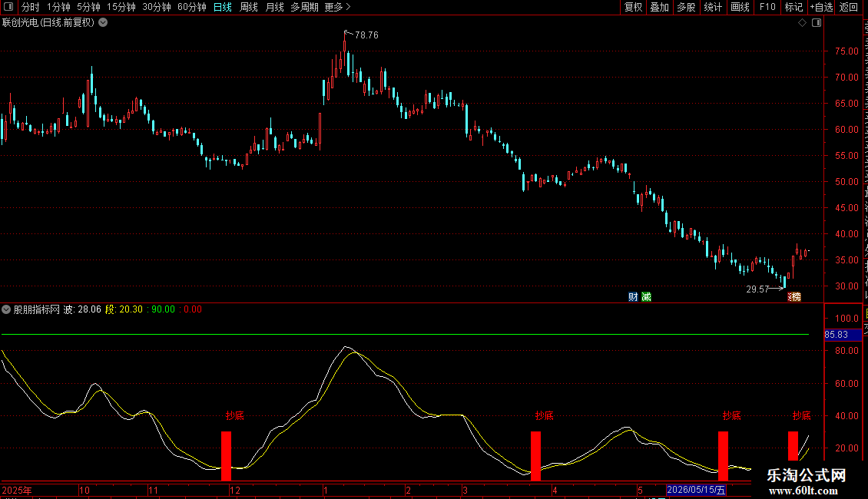868x499 pixels.
Task: Click the 29.57 low price label
Action: 757,289
